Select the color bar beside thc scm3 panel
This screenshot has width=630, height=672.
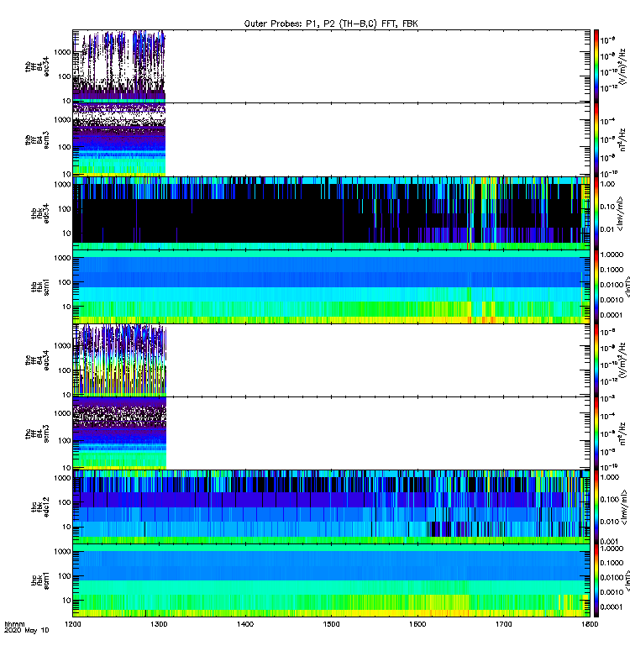click(596, 433)
